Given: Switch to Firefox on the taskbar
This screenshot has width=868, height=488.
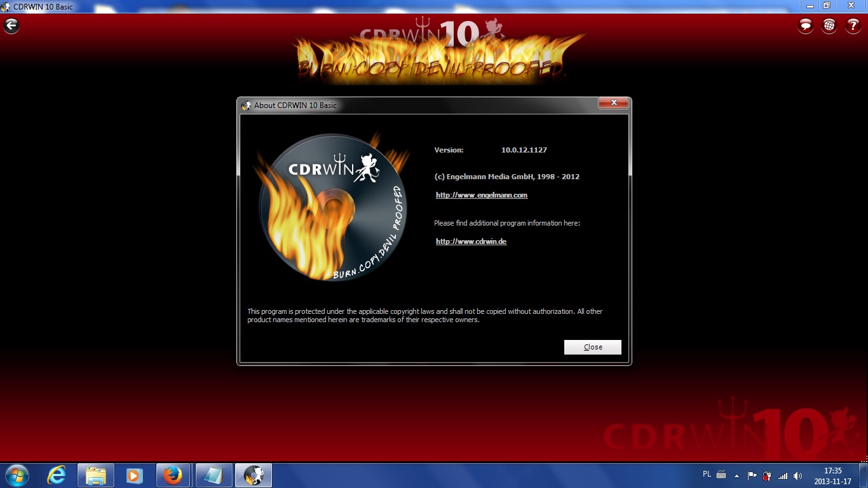Looking at the screenshot, I should click(172, 475).
